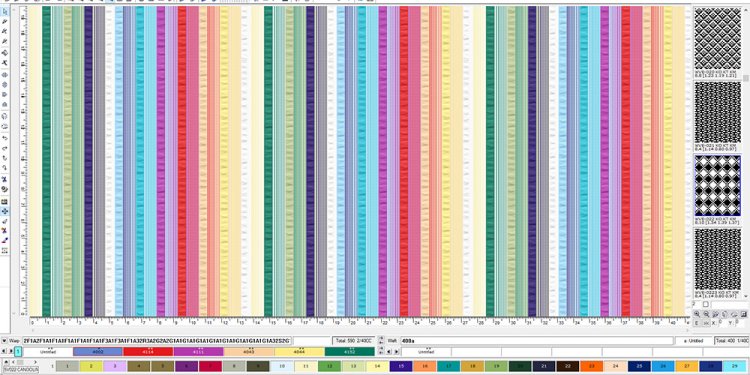The width and height of the screenshot is (750, 375).
Task: Select warp yarn 4043 peach swatch
Action: (249, 352)
